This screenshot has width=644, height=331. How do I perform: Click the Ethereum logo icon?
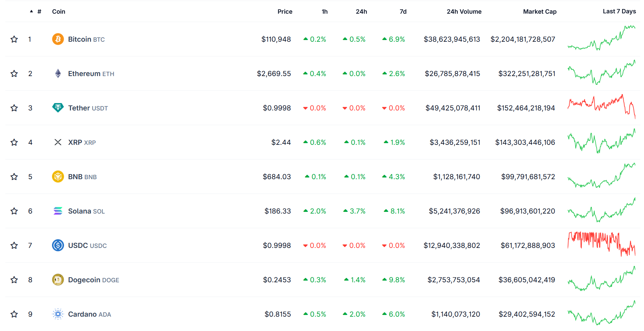click(58, 73)
